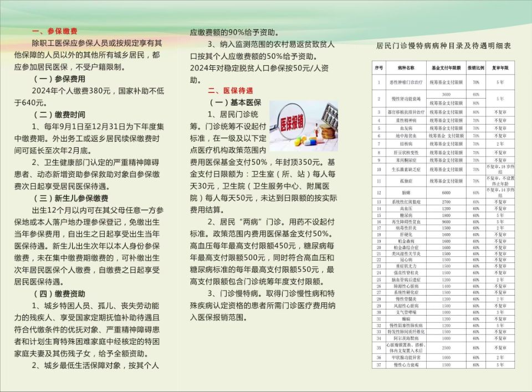Click the table title 居民门诊慢特病病种目录及待遇明细表
This screenshot has height=392, width=532.
point(443,46)
